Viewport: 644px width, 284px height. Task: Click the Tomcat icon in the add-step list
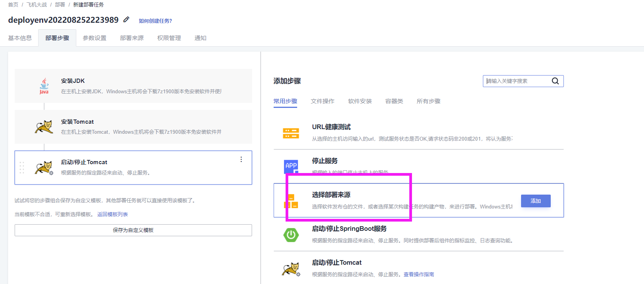(x=291, y=269)
